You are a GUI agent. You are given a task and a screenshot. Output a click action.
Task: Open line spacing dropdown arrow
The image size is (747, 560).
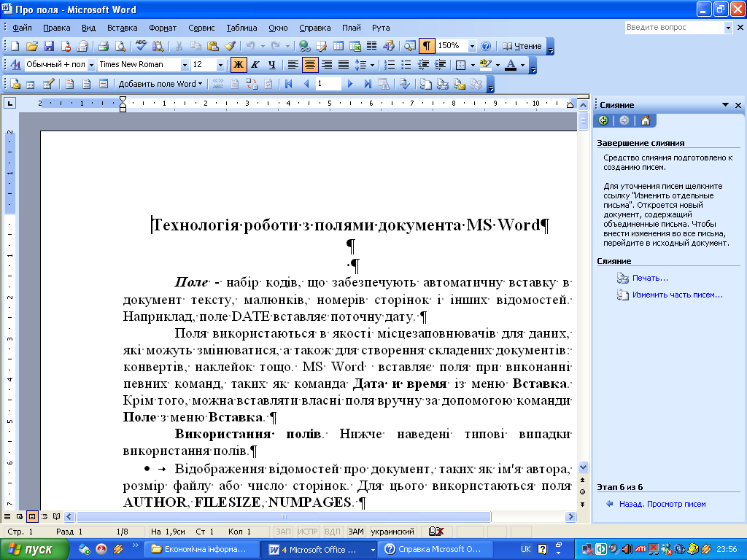click(372, 64)
